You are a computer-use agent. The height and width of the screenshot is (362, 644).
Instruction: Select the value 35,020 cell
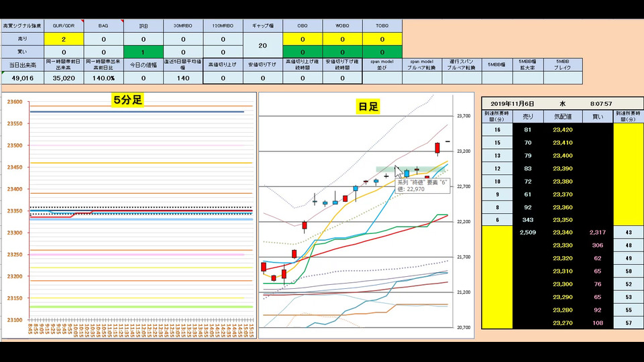coord(64,78)
